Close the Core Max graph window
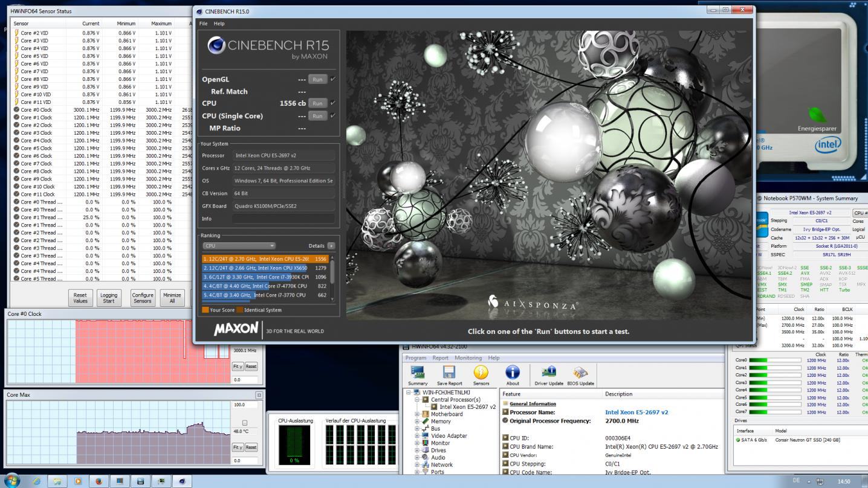This screenshot has width=868, height=488. click(259, 395)
